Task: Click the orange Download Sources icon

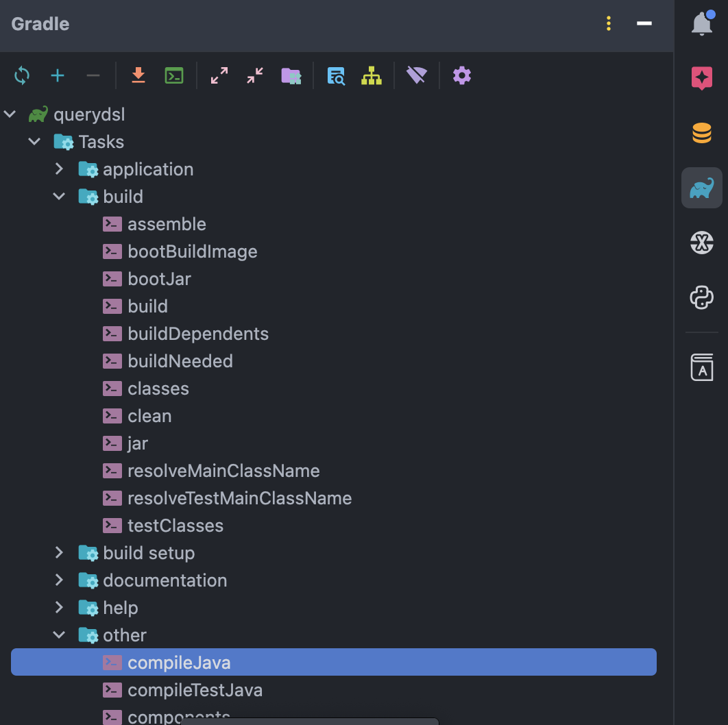Action: tap(138, 75)
